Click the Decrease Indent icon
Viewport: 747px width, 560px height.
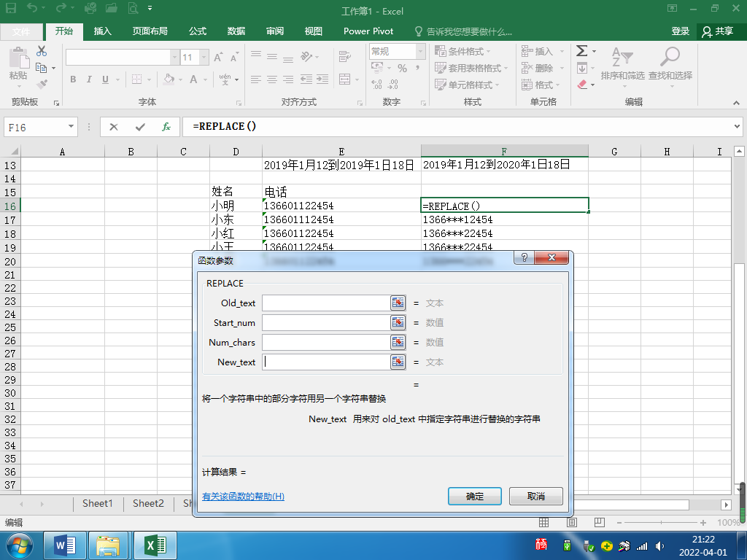306,79
